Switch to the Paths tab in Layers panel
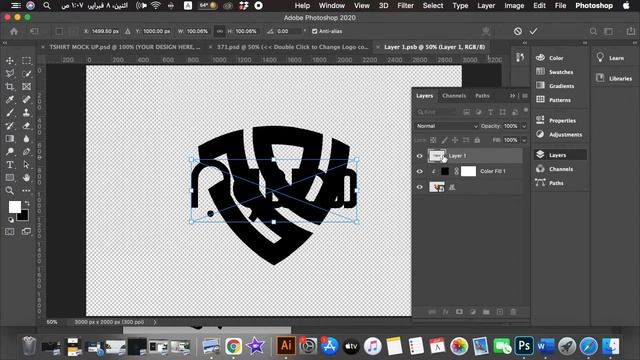 [x=482, y=96]
